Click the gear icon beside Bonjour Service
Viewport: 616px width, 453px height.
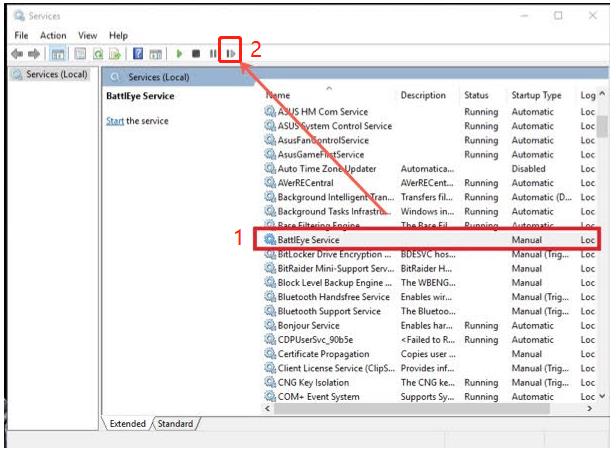270,325
